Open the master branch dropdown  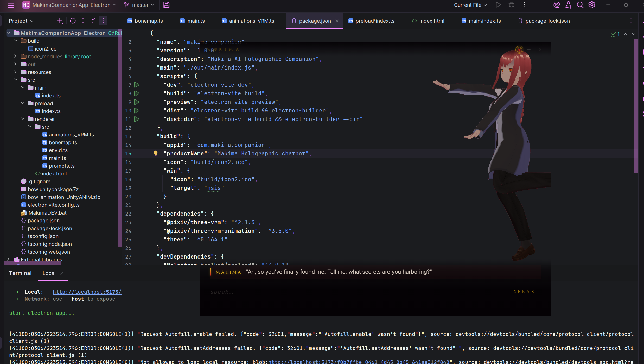coord(139,5)
